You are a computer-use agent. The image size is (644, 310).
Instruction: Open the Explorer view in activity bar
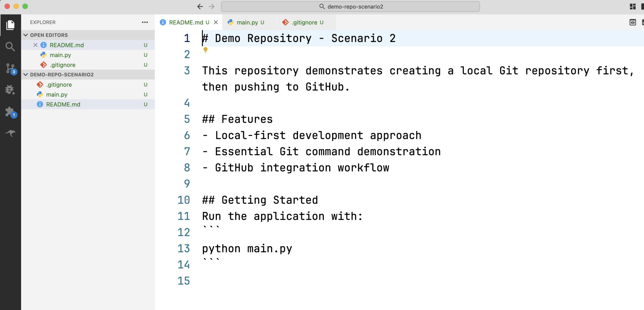(x=10, y=25)
